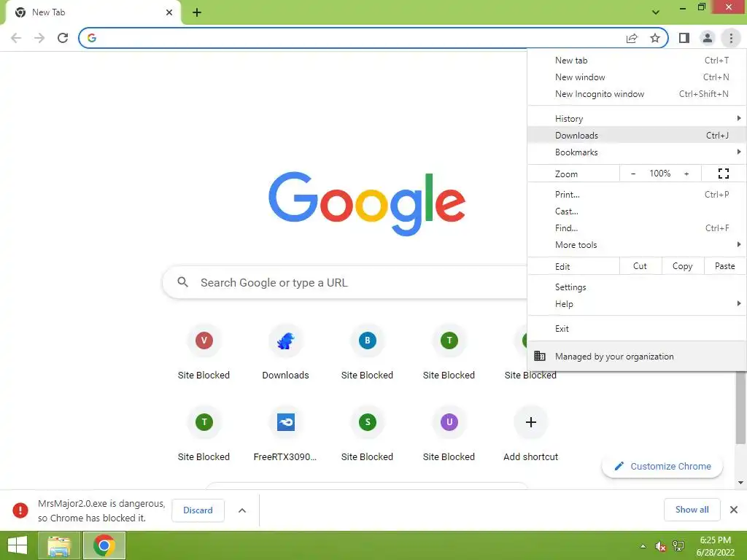Reload the current page
The image size is (747, 560).
point(63,38)
